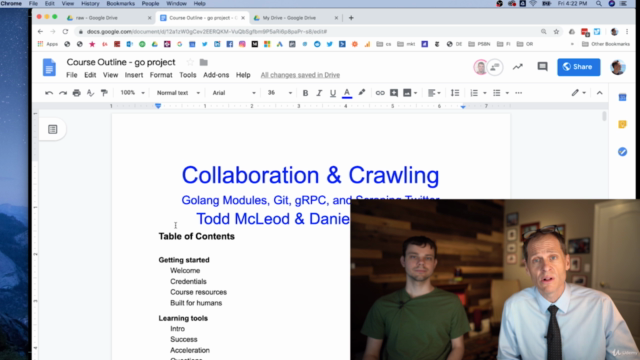Viewport: 640px width, 360px height.
Task: Add a comment via toolbar icon
Action: (394, 93)
